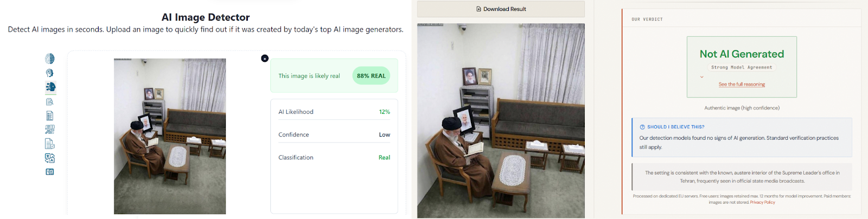
Task: Remove the uploaded image with X button
Action: pyautogui.click(x=265, y=59)
